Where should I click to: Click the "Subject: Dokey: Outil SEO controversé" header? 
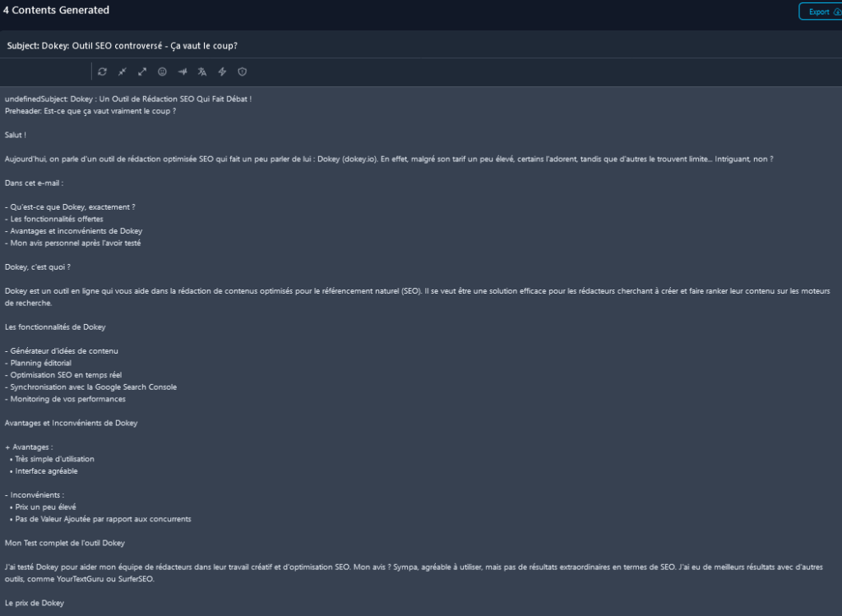(122, 45)
